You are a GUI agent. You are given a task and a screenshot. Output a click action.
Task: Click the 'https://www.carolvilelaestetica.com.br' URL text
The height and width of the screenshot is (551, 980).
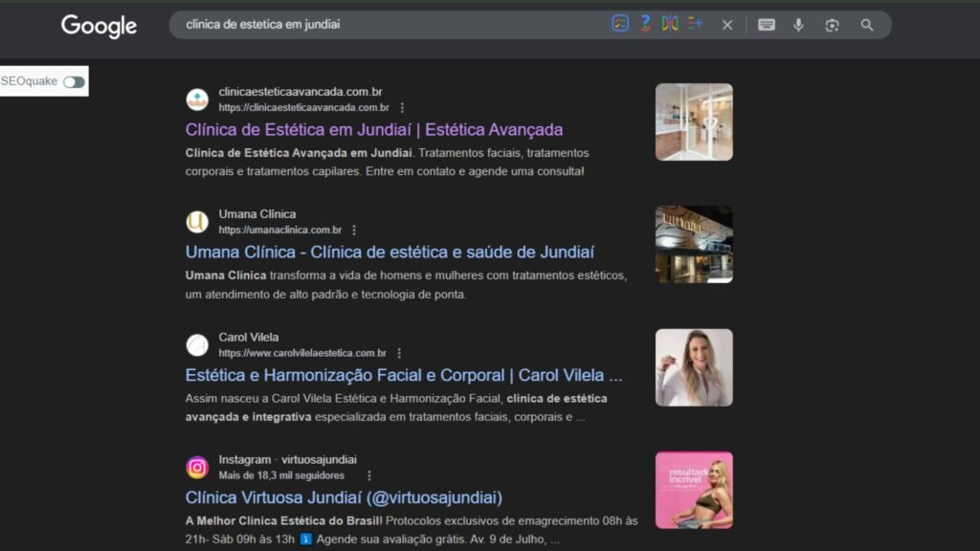pyautogui.click(x=302, y=353)
